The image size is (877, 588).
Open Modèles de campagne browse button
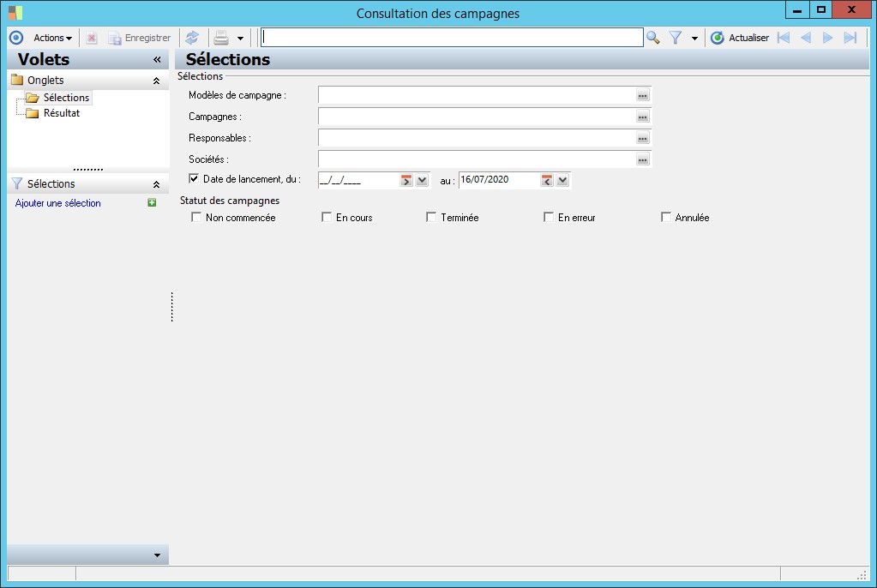click(x=643, y=96)
